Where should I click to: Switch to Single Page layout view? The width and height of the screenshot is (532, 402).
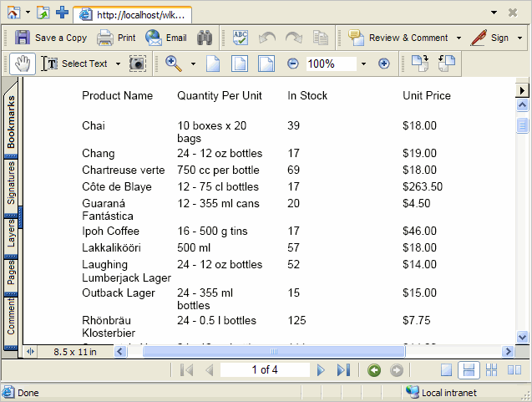point(448,370)
